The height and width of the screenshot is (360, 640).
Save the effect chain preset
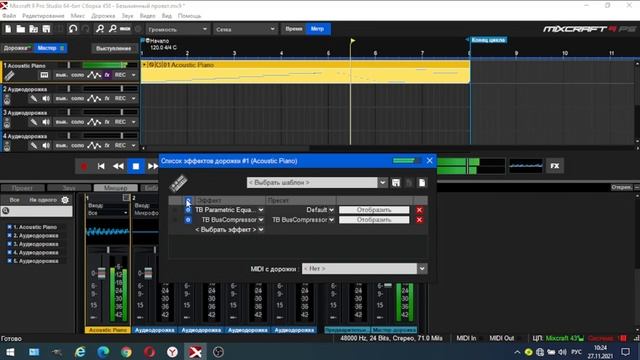click(x=396, y=183)
